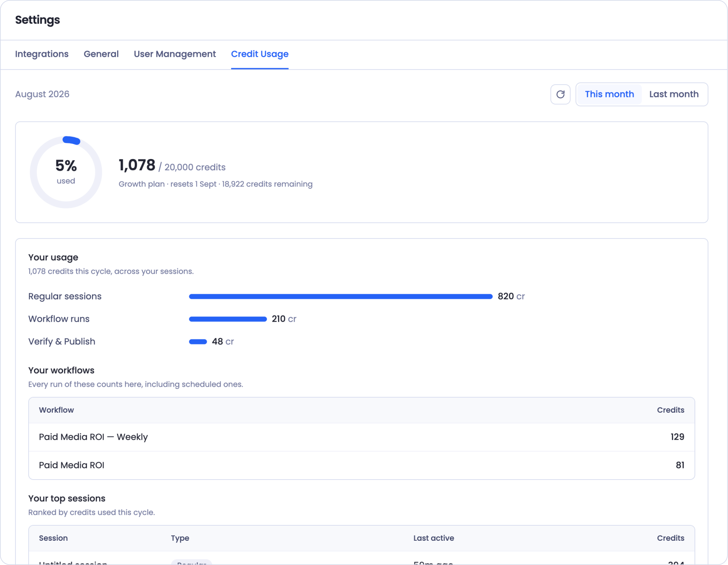This screenshot has height=565, width=728.
Task: Click the Regular sessions usage bar
Action: [341, 296]
